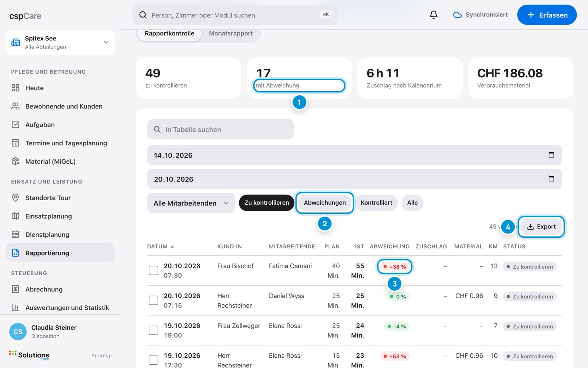The image size is (588, 368).
Task: Click CHF 186.08 Verbrauchsmaterial card
Action: 520,78
